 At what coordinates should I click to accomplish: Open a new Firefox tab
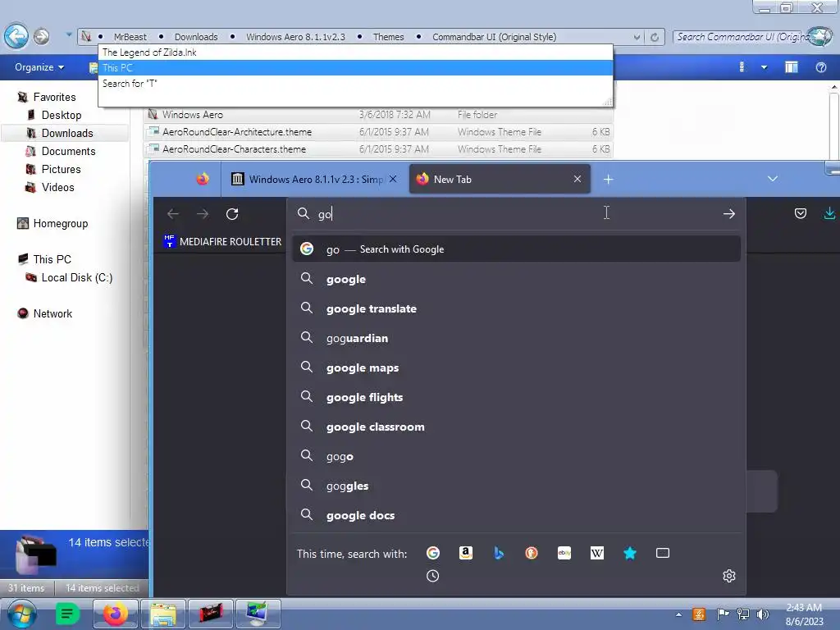click(608, 180)
